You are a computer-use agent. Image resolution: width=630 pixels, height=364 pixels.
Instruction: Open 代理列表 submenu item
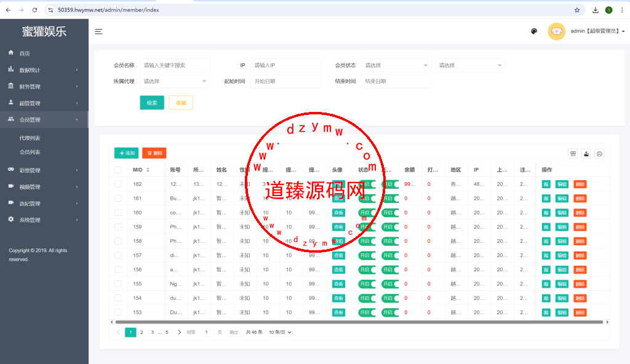pyautogui.click(x=30, y=138)
